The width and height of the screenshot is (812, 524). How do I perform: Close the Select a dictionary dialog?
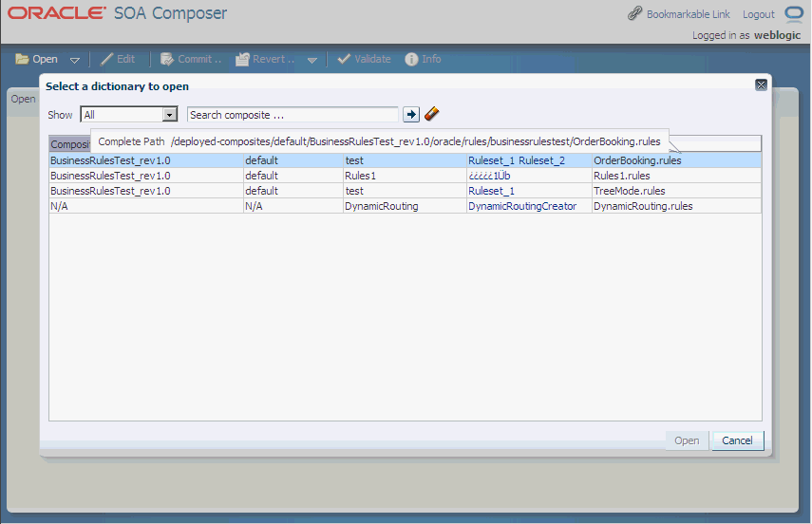coord(761,84)
